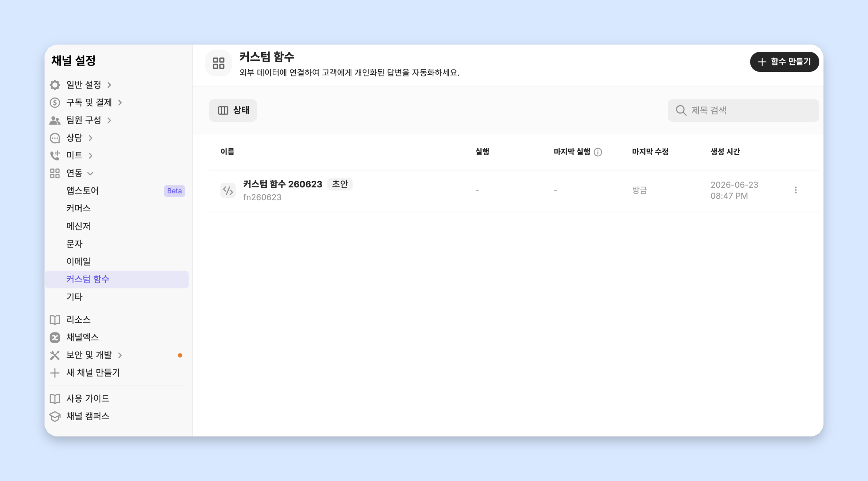Click the gear icon beside 일반 설정
The height and width of the screenshot is (481, 868).
[55, 85]
